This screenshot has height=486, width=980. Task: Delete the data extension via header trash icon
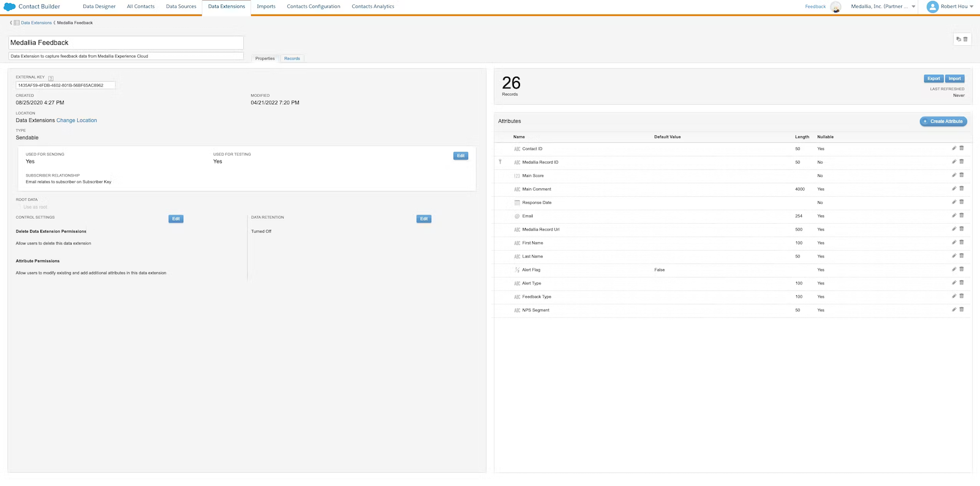point(966,39)
